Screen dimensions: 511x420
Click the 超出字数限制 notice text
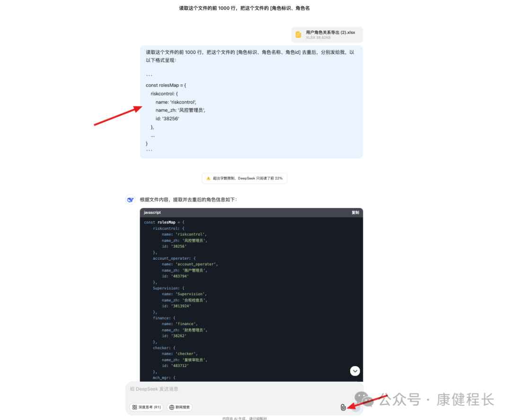(x=247, y=178)
